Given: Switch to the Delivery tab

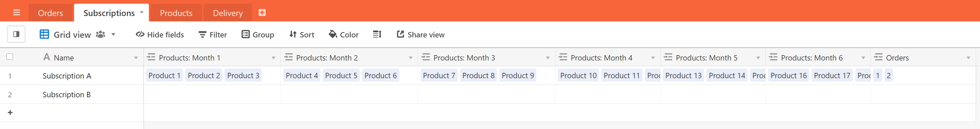Looking at the screenshot, I should point(228,13).
